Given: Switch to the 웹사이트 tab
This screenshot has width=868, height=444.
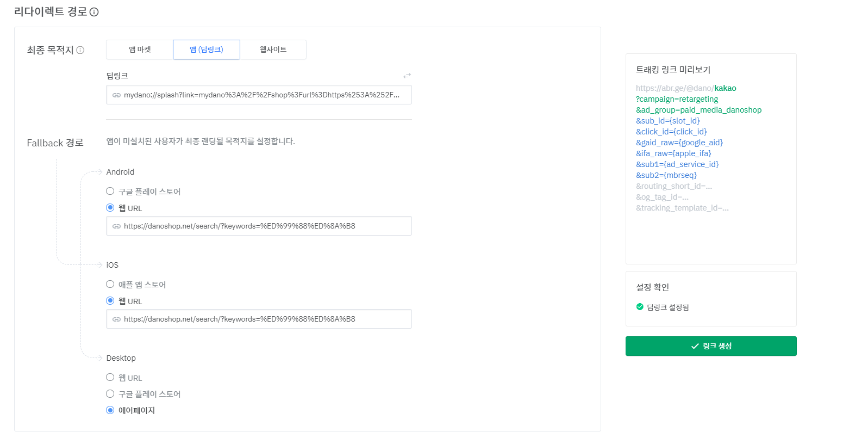Looking at the screenshot, I should point(273,50).
